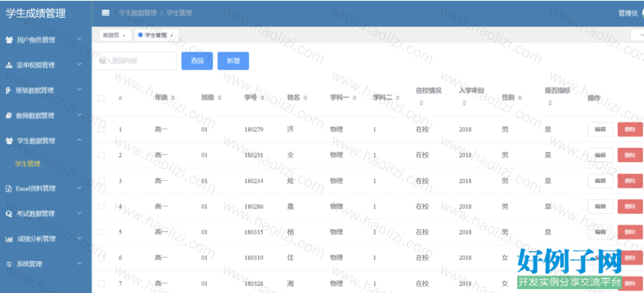This screenshot has height=293, width=644.
Task: Open the tab options dropdown at right
Action: (x=638, y=35)
